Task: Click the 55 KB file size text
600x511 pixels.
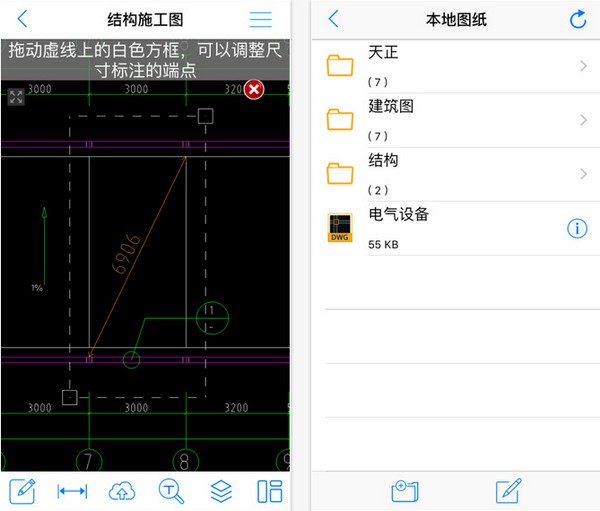Action: pos(383,245)
